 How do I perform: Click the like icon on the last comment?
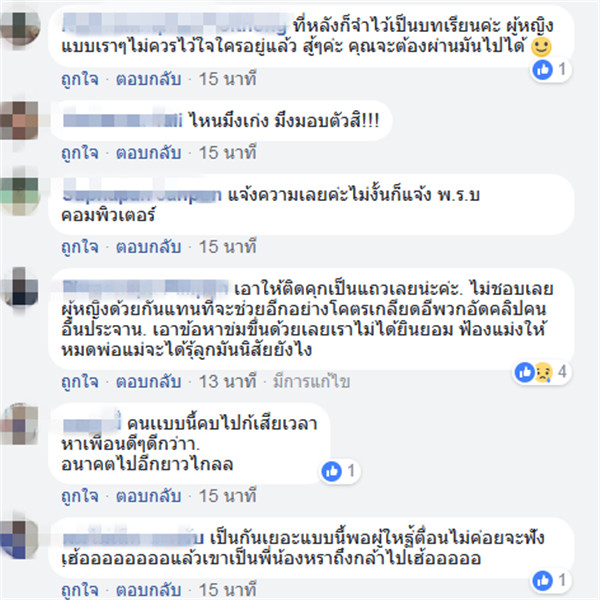(x=542, y=580)
